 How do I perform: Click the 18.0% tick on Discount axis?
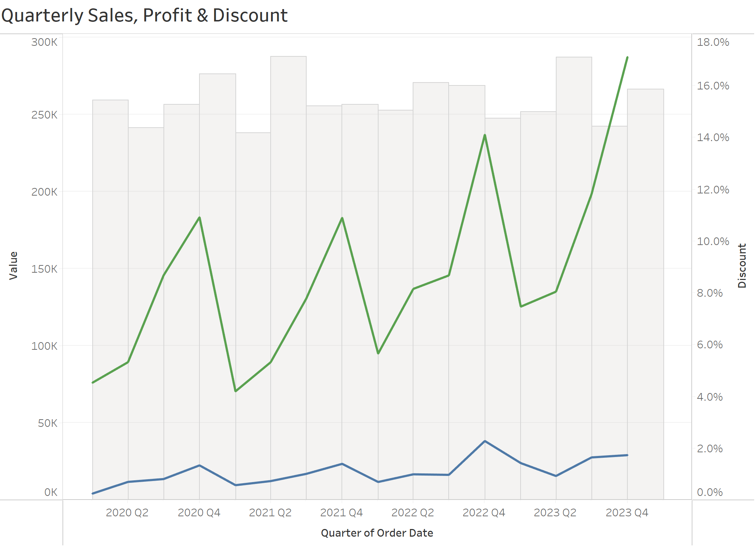click(713, 42)
